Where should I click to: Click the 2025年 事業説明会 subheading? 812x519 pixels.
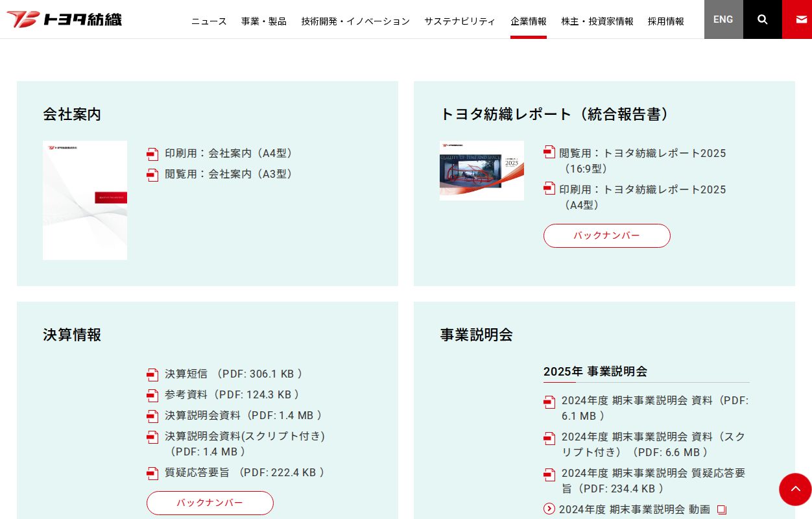pos(595,372)
